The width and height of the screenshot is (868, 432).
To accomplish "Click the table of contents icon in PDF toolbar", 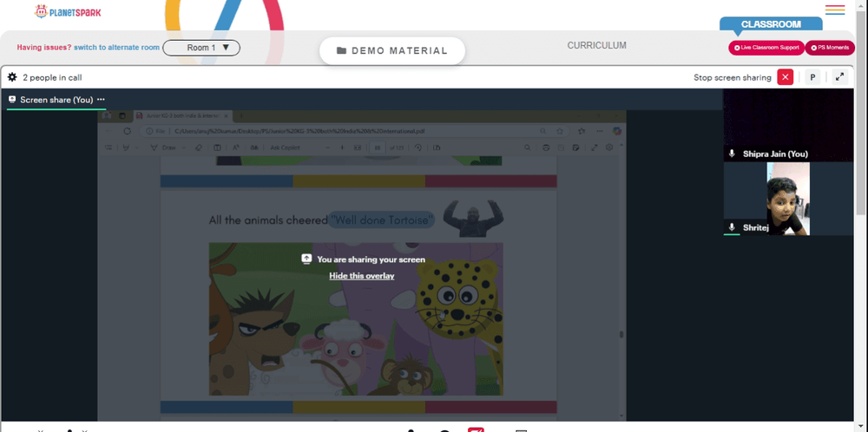I will click(108, 147).
